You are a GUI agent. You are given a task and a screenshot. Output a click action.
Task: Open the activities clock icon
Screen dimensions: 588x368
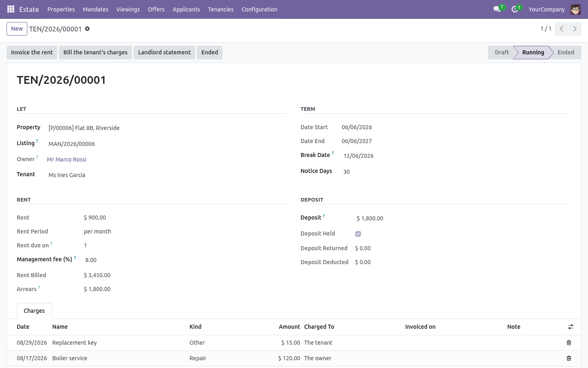514,9
